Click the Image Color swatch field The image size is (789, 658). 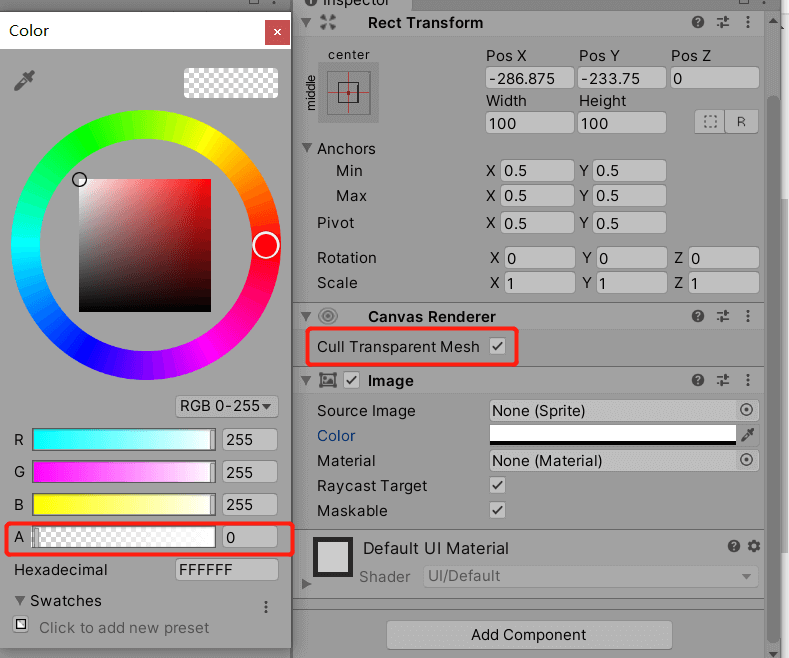[x=612, y=435]
